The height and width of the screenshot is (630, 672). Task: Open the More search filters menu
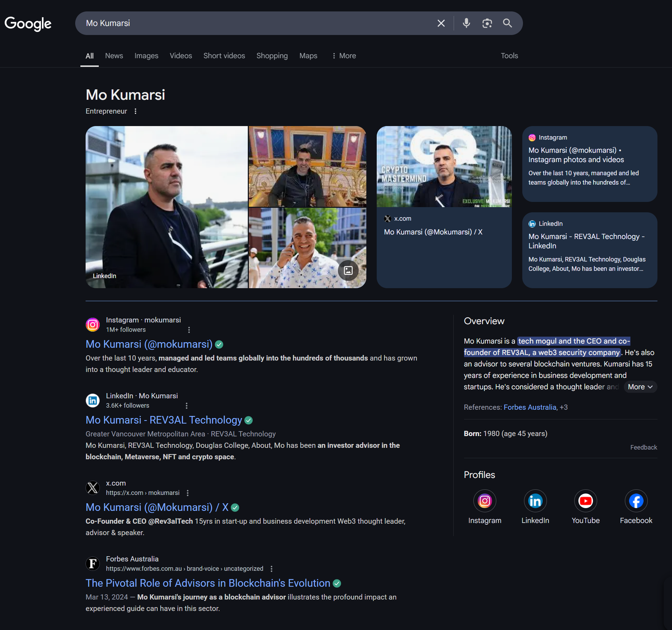344,56
